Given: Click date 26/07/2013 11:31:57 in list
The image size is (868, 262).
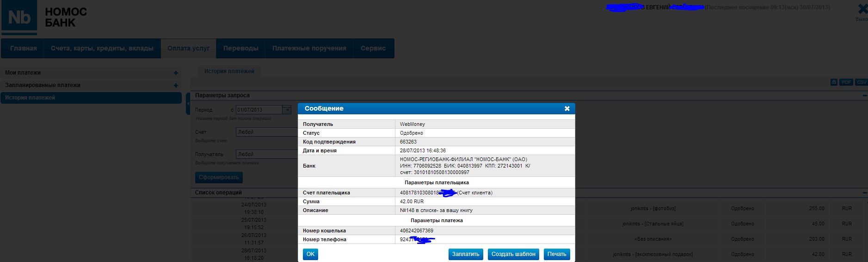Looking at the screenshot, I should (x=253, y=239).
